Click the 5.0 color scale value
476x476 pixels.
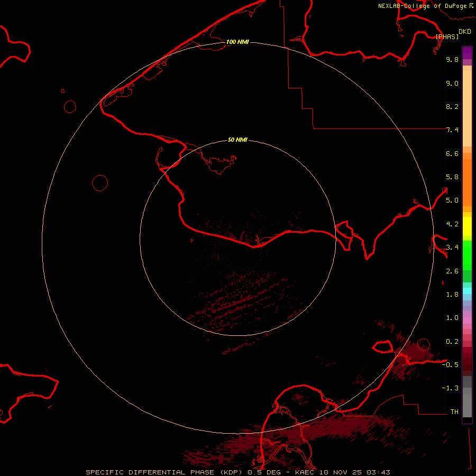click(452, 200)
